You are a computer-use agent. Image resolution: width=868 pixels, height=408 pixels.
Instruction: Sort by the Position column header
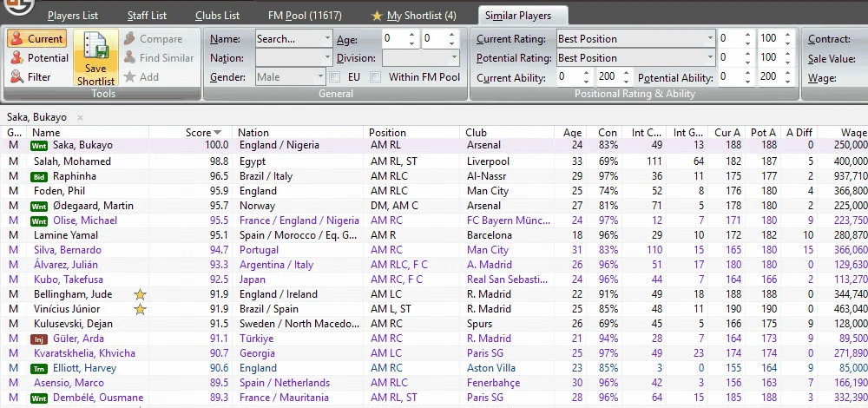(412, 132)
